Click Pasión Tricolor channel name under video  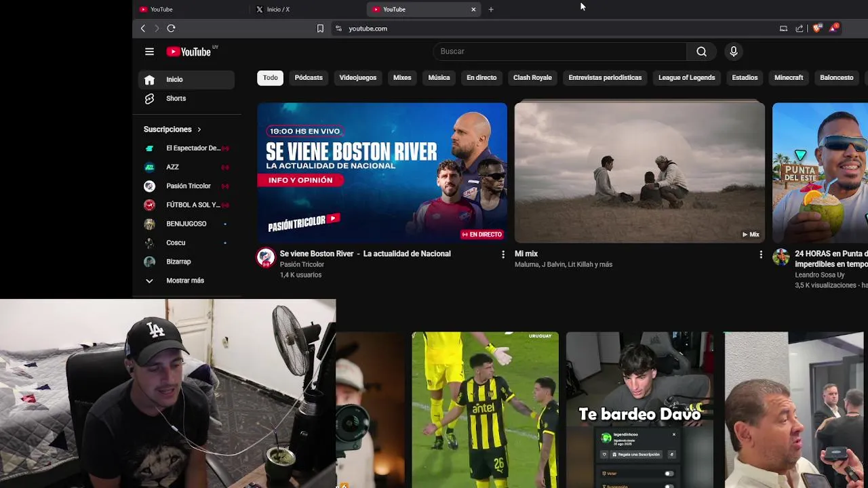click(302, 265)
